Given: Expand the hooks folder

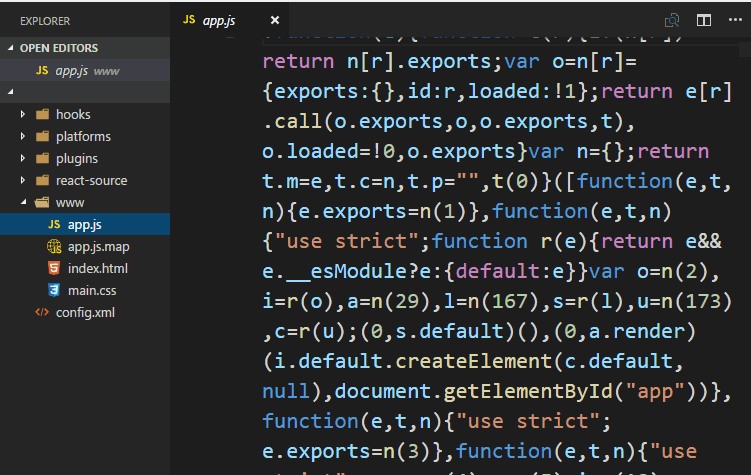Looking at the screenshot, I should click(23, 114).
